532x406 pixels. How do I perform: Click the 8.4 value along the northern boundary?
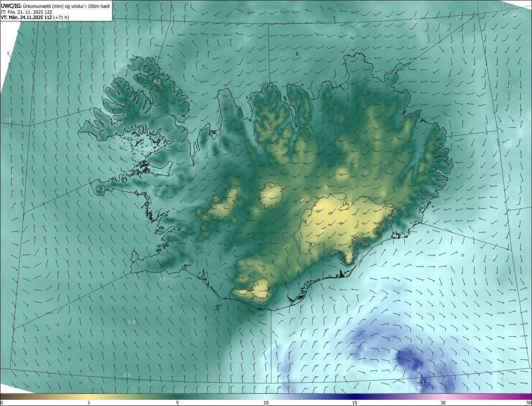(x=415, y=20)
